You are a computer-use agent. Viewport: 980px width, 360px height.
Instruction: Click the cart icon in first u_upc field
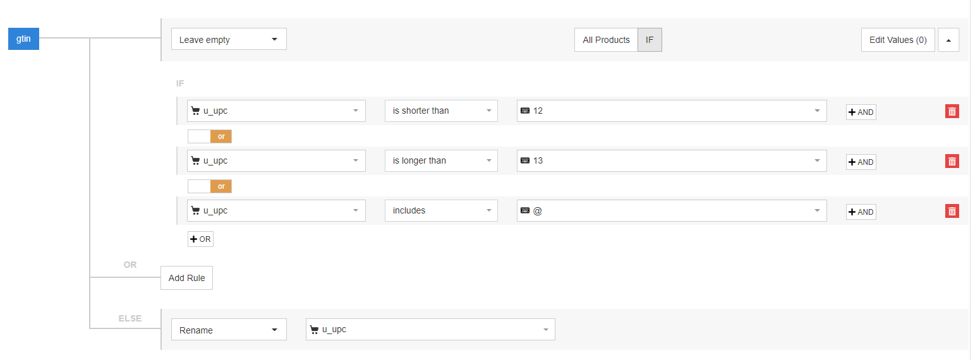[195, 111]
